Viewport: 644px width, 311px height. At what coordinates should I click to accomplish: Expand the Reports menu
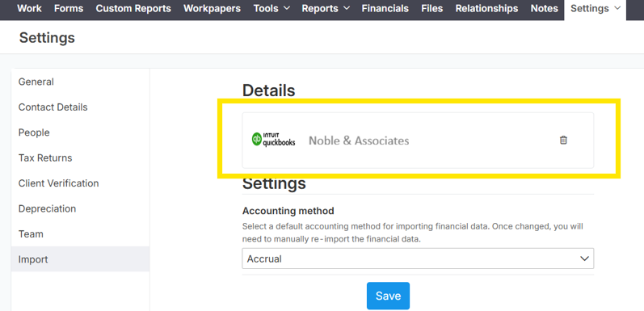point(326,8)
